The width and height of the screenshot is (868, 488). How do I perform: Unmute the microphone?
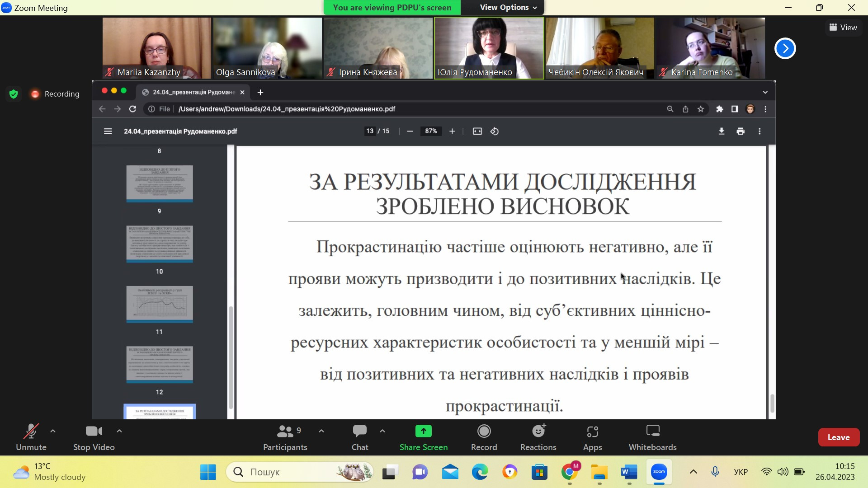(x=31, y=437)
